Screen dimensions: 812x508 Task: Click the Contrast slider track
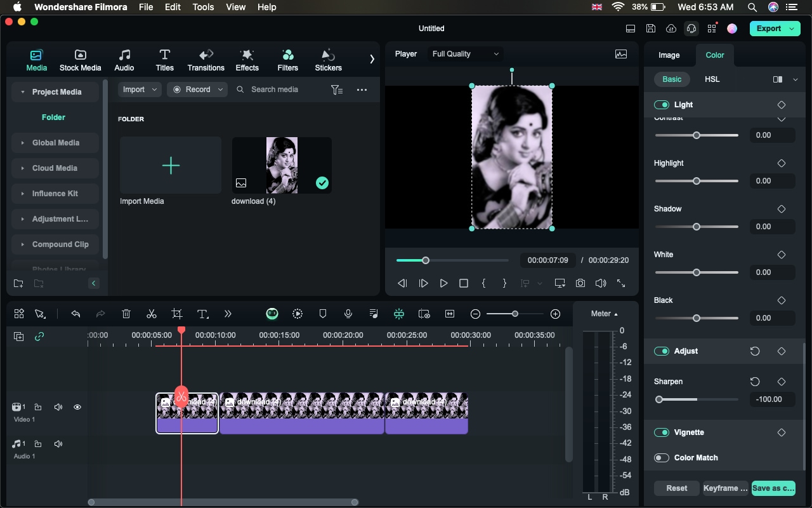coord(697,135)
